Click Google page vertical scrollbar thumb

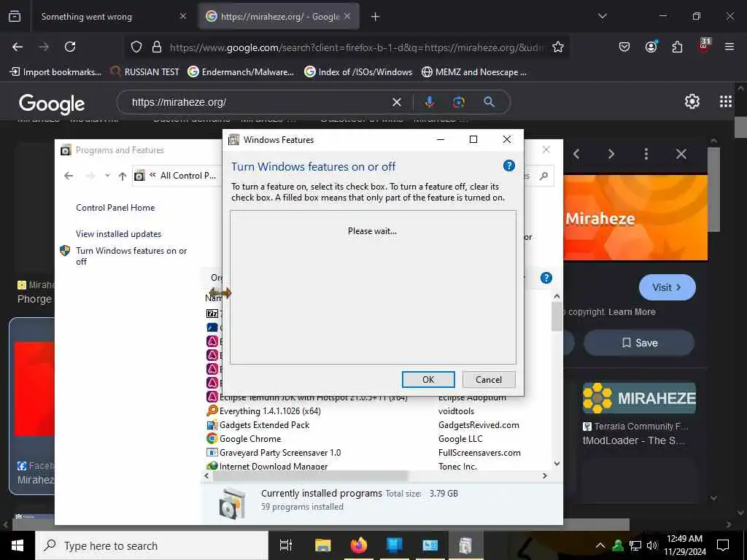tap(740, 127)
